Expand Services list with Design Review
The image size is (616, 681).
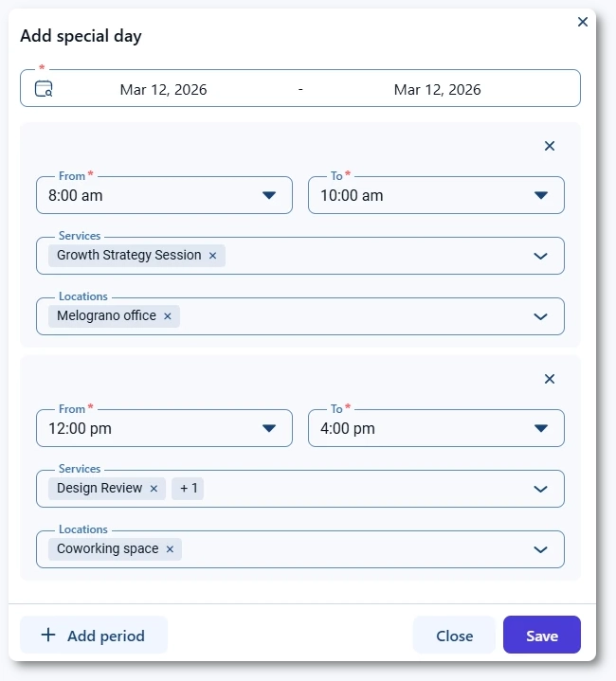coord(541,489)
